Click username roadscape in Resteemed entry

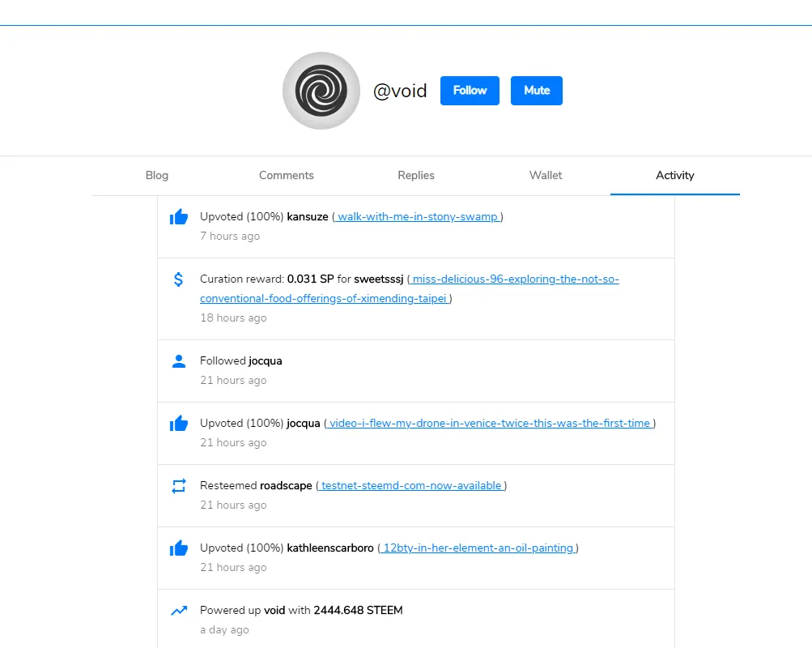pos(286,486)
